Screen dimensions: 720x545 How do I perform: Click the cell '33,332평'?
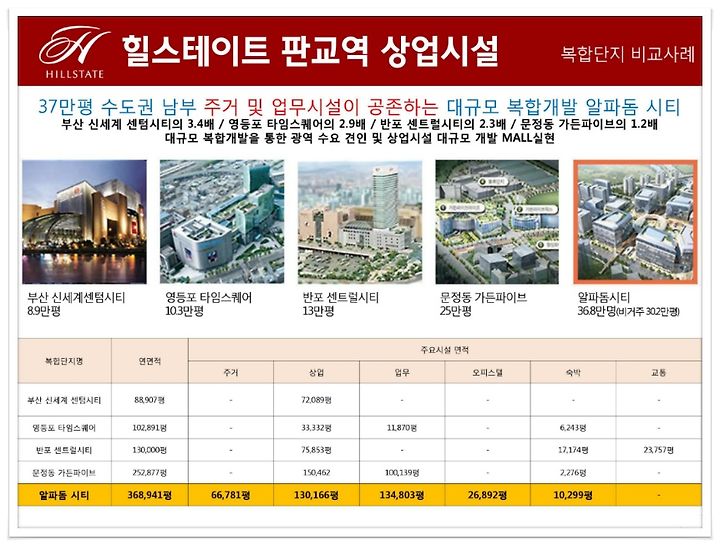(x=316, y=428)
